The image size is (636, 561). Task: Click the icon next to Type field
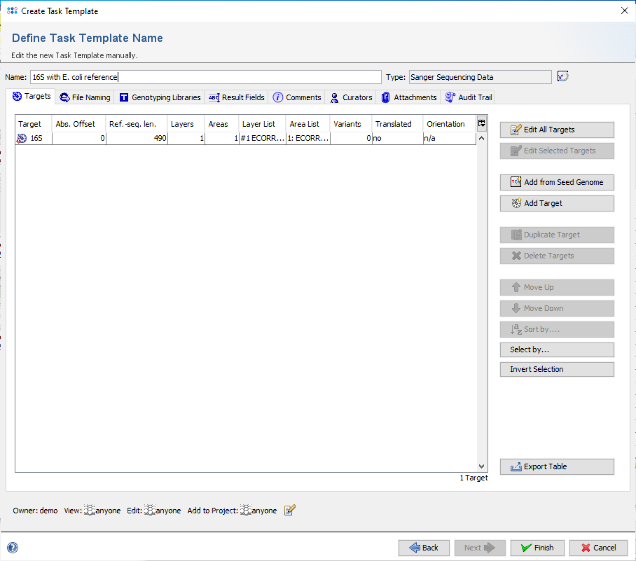[562, 76]
